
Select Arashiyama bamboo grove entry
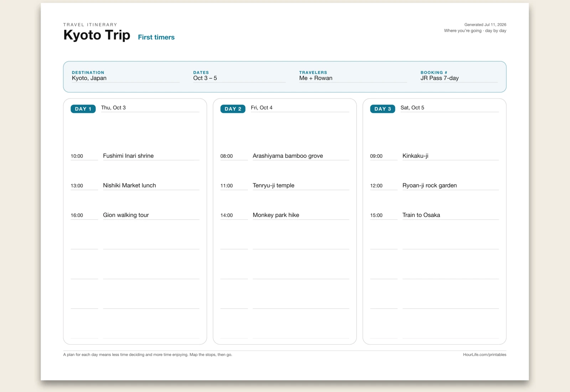click(x=301, y=156)
